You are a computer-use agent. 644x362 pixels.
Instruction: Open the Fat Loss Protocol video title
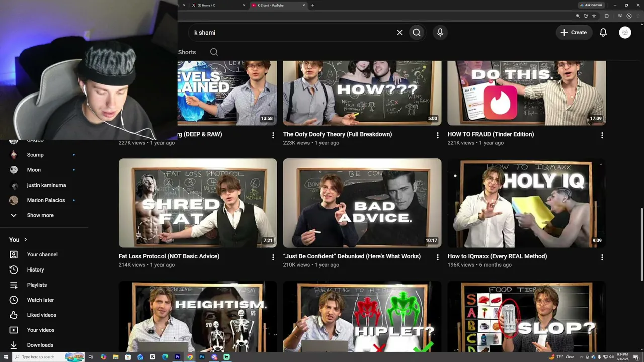169,256
